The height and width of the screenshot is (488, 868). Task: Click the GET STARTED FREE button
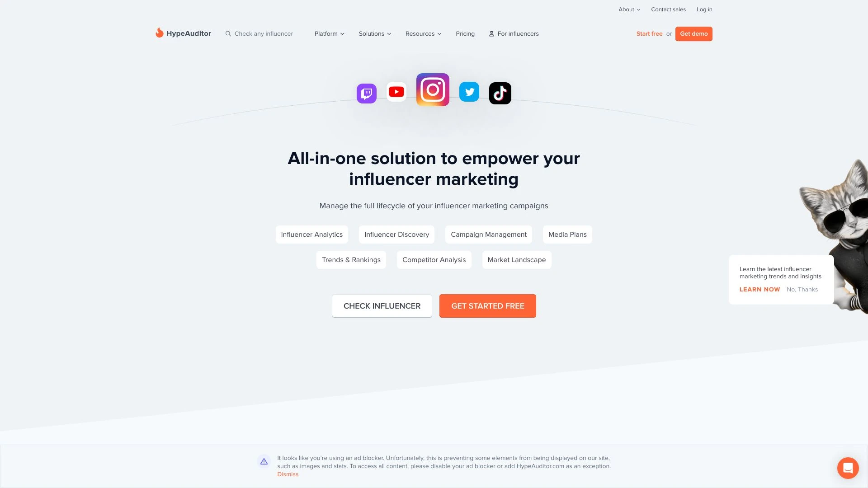coord(488,305)
